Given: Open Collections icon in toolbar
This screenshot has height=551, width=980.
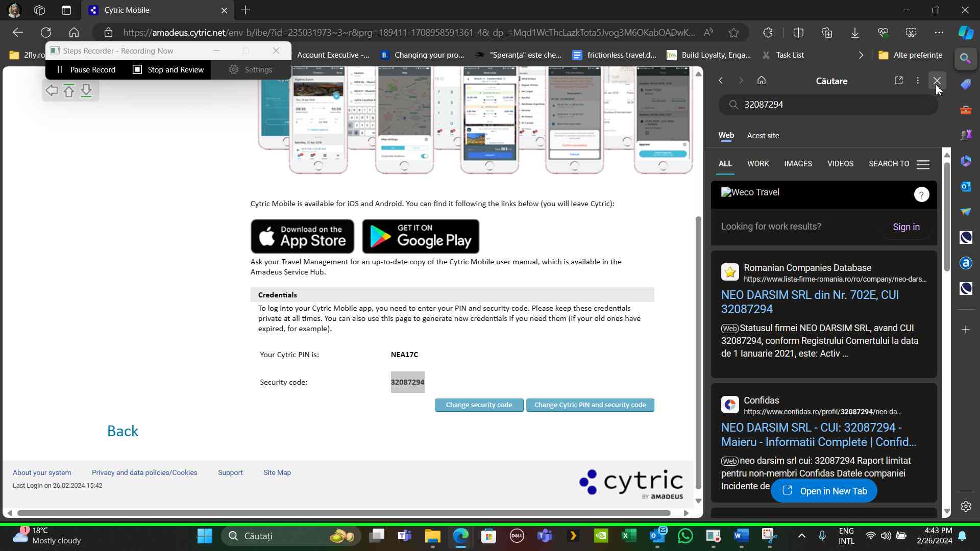Looking at the screenshot, I should point(827,33).
